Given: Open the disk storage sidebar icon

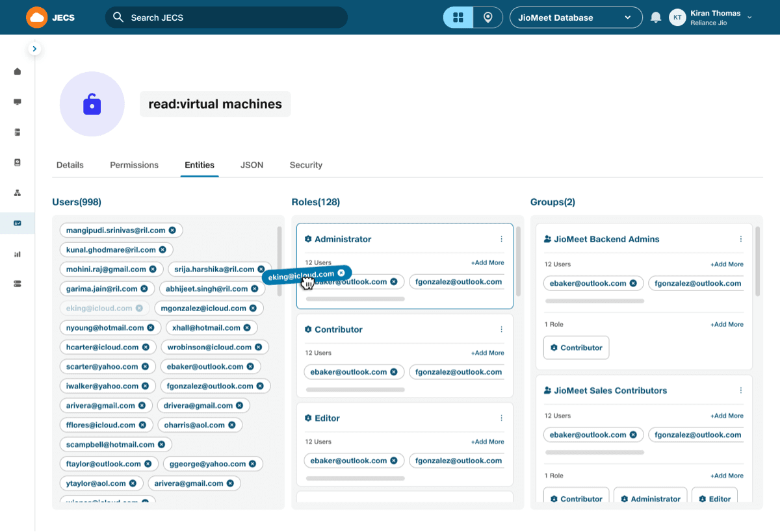Looking at the screenshot, I should (18, 162).
